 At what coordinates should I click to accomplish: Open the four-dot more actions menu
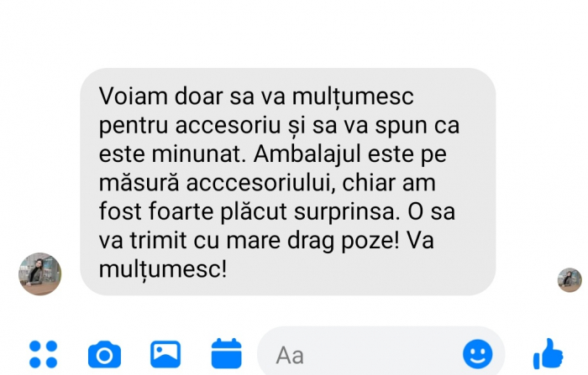pos(43,354)
